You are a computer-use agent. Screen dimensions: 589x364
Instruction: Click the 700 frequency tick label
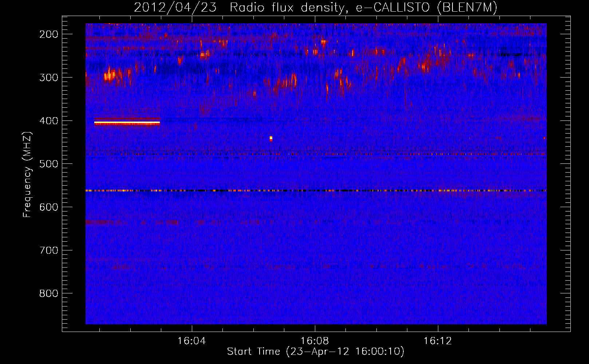(x=49, y=250)
